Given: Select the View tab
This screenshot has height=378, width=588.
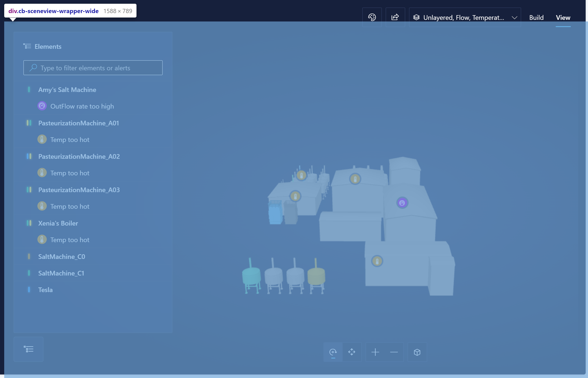Looking at the screenshot, I should pos(563,17).
